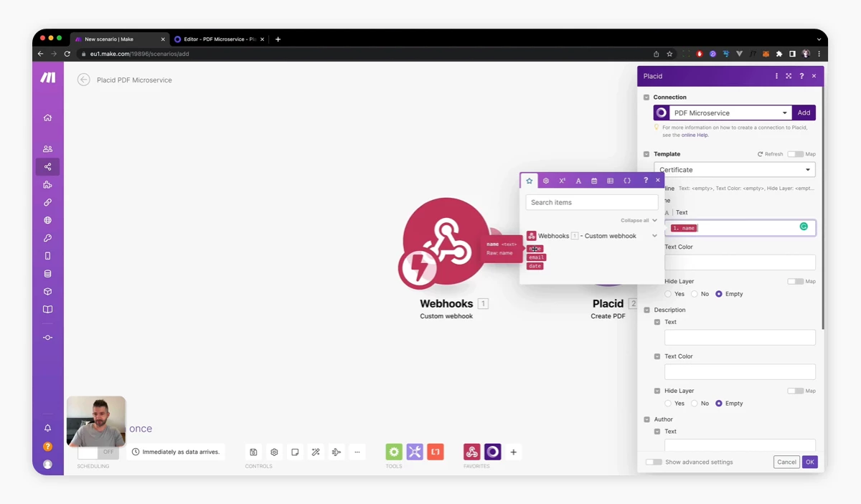Viewport: 861px width, 504px height.
Task: Open orange Text parser brackets tool
Action: (x=436, y=452)
